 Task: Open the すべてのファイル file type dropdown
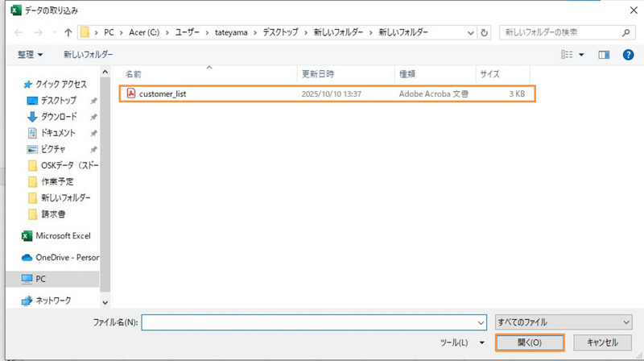click(563, 322)
